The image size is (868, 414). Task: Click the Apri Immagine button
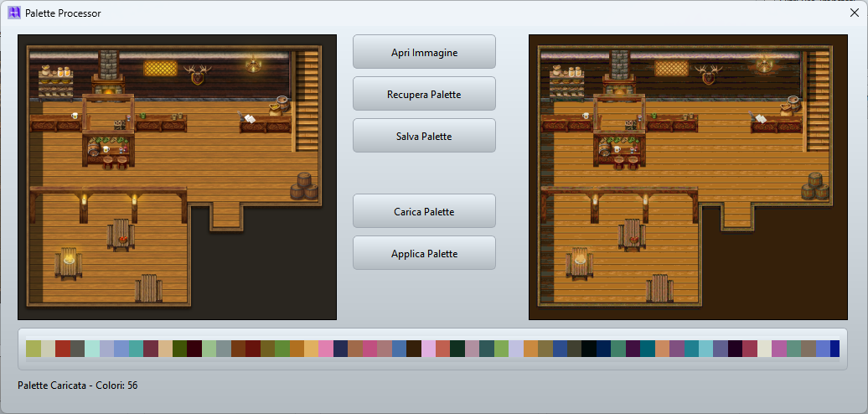click(424, 52)
